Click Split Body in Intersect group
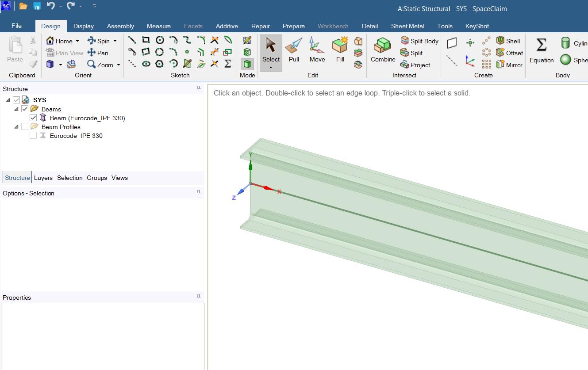The image size is (588, 370). pos(419,41)
